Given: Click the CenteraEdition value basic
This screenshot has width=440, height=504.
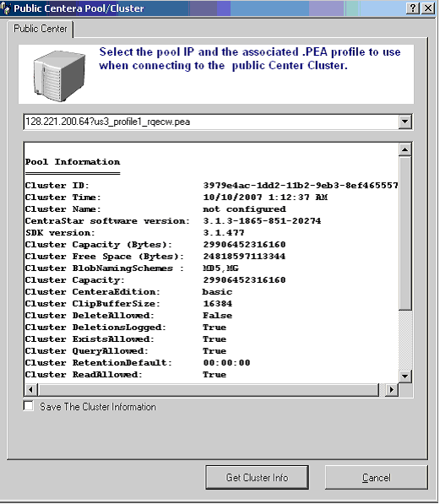Looking at the screenshot, I should (217, 292).
